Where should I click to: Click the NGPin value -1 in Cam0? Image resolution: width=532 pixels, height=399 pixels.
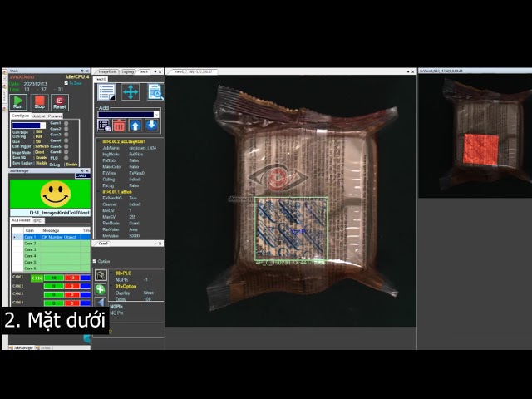145,280
